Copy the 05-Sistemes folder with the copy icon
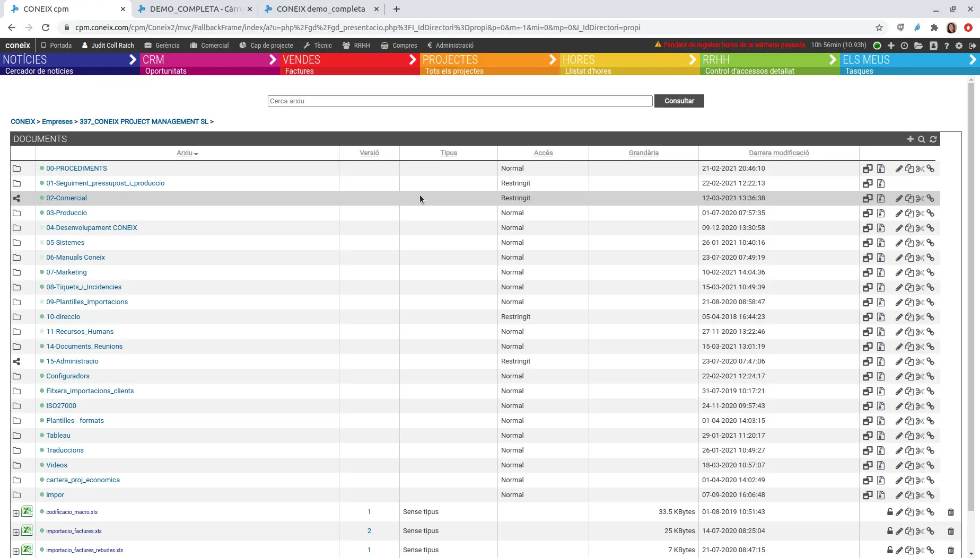The image size is (980, 558). click(909, 243)
